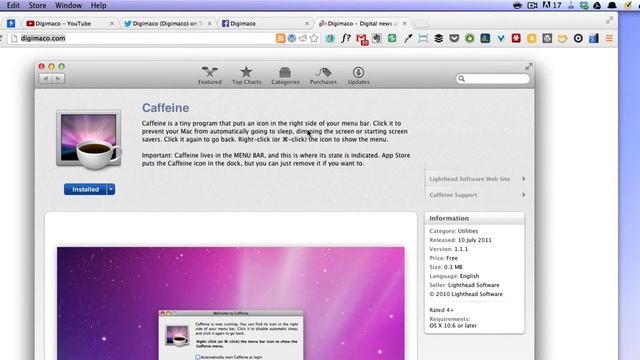This screenshot has height=360, width=640.
Task: Open the Chrome hamburger menu
Action: [x=609, y=38]
